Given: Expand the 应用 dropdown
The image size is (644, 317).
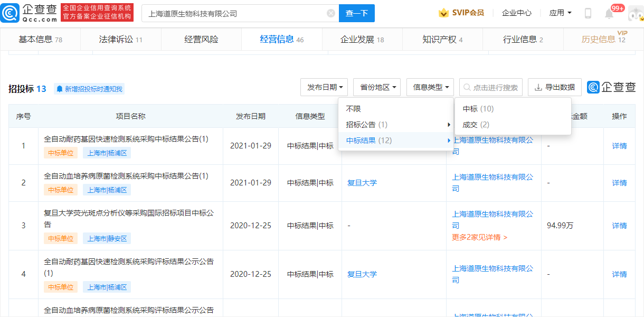Looking at the screenshot, I should [x=561, y=13].
